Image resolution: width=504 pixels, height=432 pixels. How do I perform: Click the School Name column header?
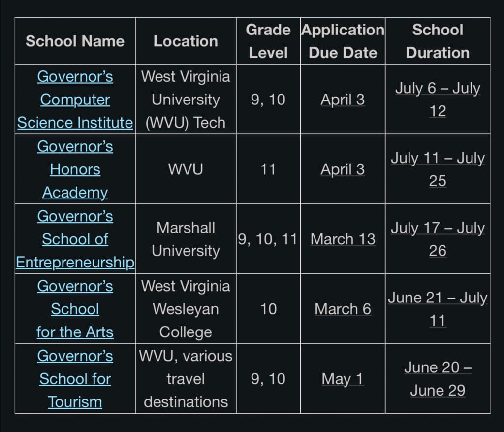click(75, 41)
